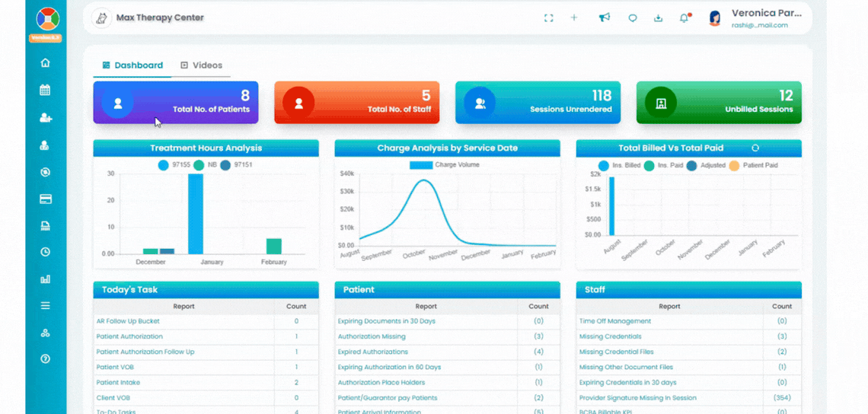Open the Home icon in the sidebar

tap(46, 62)
